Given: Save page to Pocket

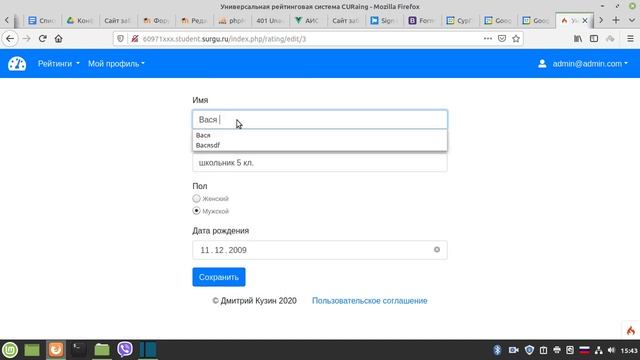Looking at the screenshot, I should tap(502, 39).
